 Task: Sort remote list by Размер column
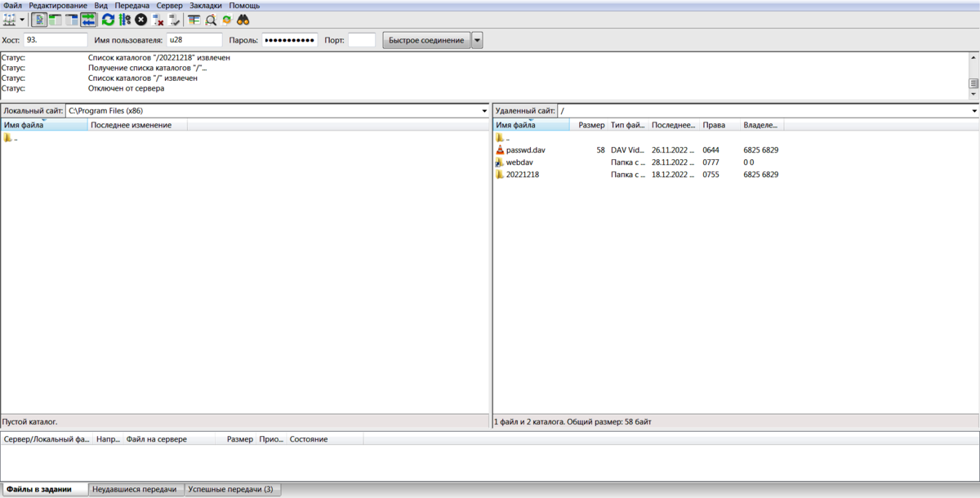click(589, 125)
